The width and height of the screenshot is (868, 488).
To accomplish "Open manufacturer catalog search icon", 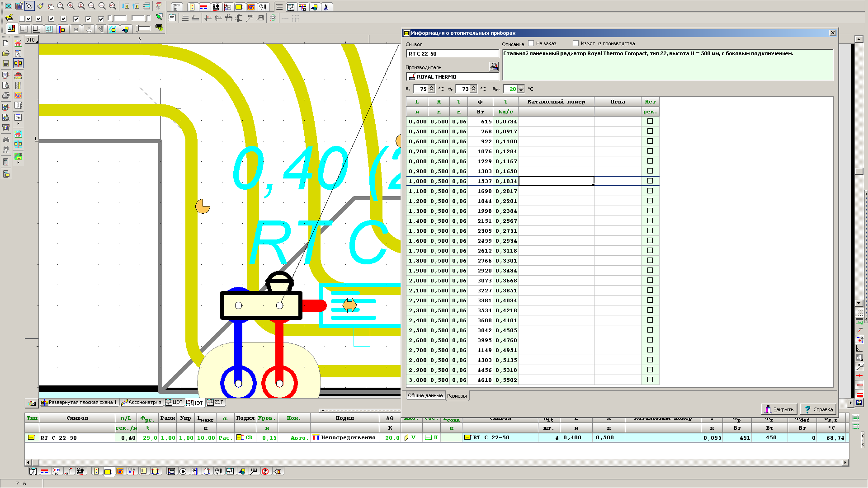I will (494, 67).
